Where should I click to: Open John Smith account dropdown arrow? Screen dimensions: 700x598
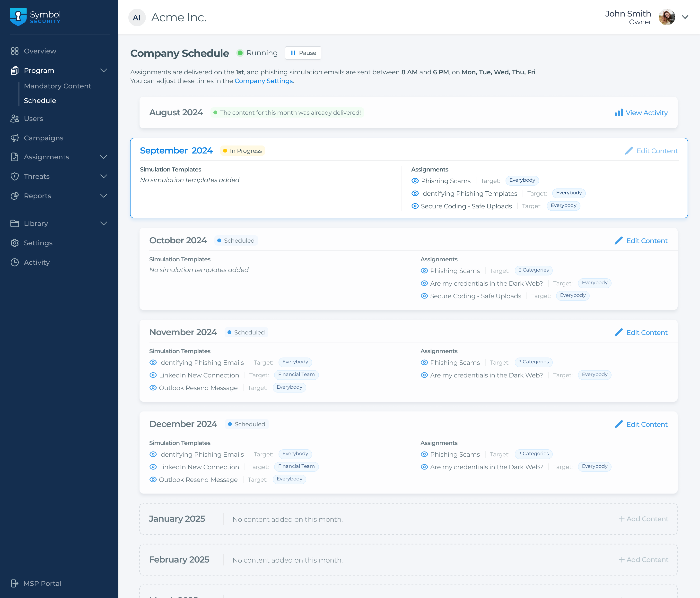pos(685,17)
